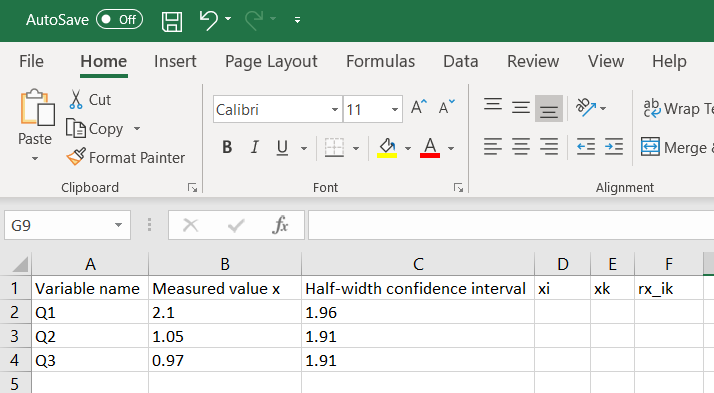Click the greyed-out Redo icon
Screen dimensions: 714x393
click(254, 20)
